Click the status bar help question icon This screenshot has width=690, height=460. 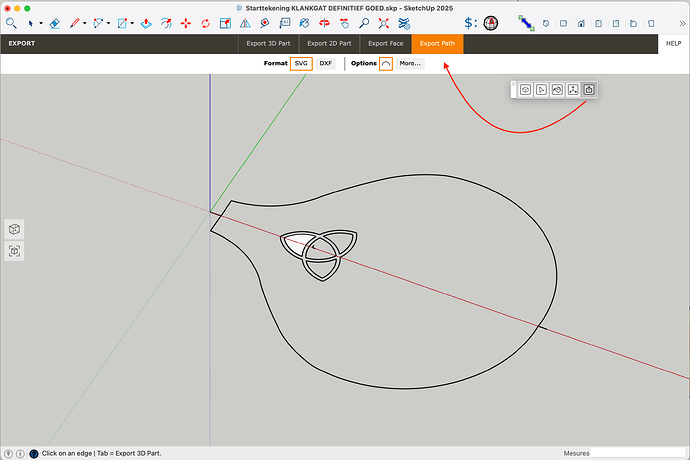(x=34, y=453)
